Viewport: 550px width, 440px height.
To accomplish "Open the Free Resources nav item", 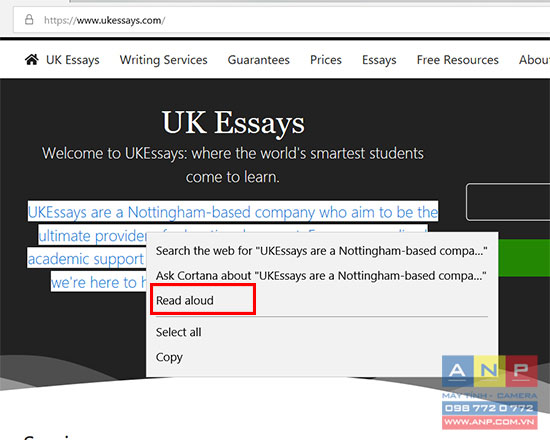I will click(x=457, y=60).
